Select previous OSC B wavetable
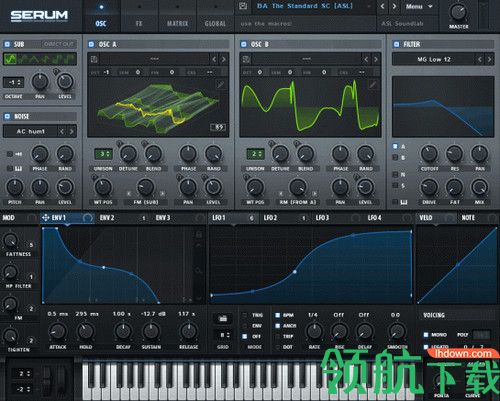The height and width of the screenshot is (401, 500). coord(366,59)
